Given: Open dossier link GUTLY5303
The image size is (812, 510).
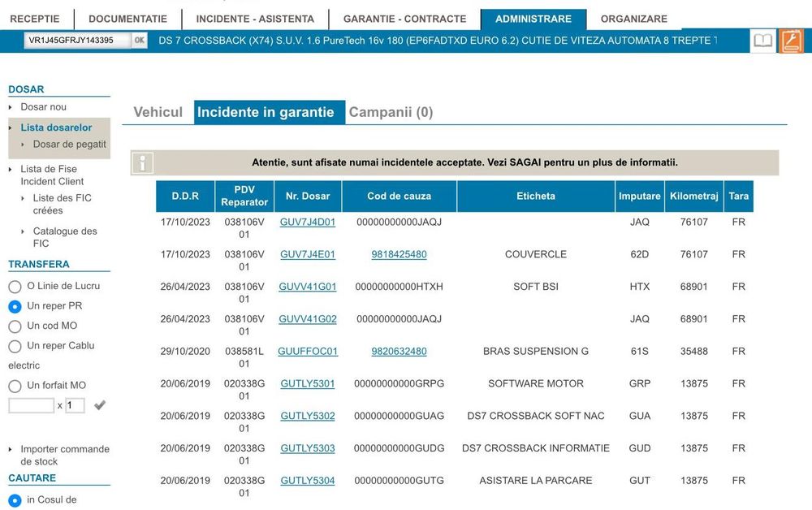Looking at the screenshot, I should [308, 449].
